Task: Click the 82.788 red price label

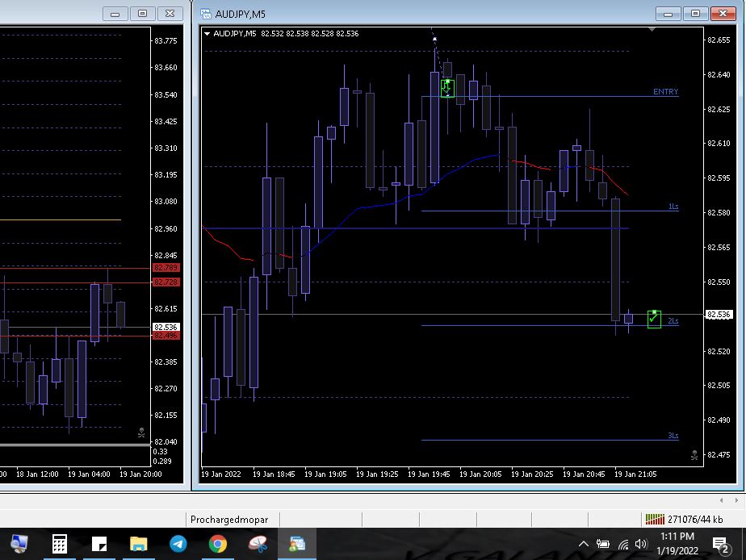Action: pos(166,268)
